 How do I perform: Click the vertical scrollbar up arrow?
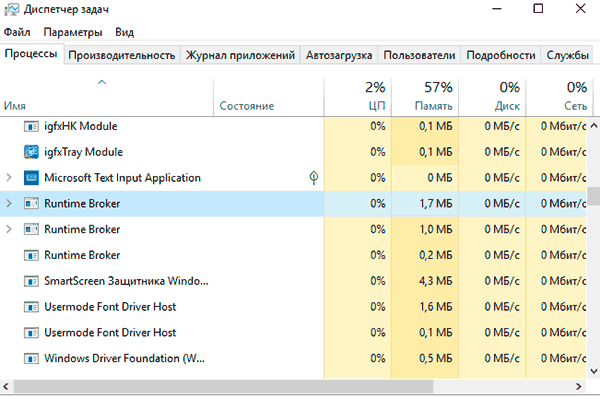coord(593,125)
